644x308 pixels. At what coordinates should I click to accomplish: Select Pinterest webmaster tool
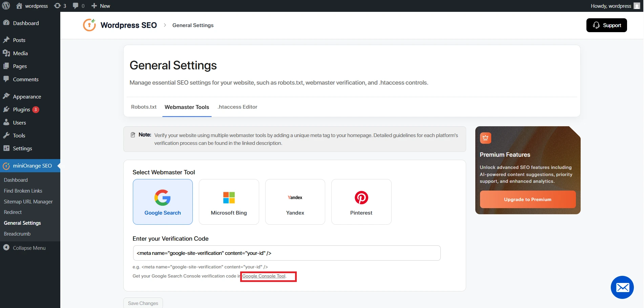point(361,202)
